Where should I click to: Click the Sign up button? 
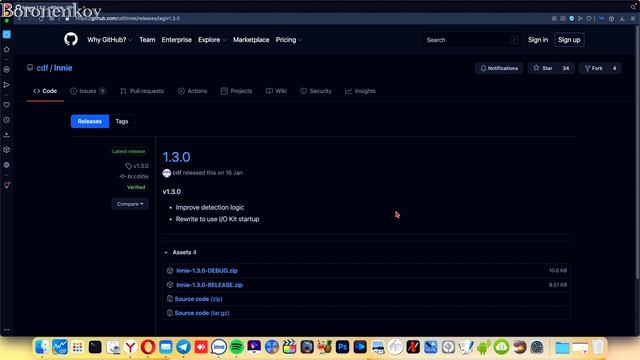[569, 40]
